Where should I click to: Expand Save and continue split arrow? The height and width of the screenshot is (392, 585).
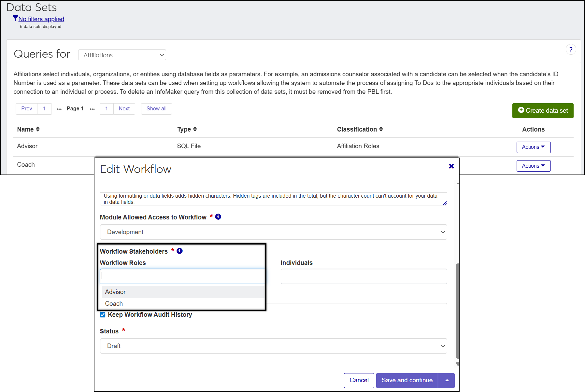(447, 380)
